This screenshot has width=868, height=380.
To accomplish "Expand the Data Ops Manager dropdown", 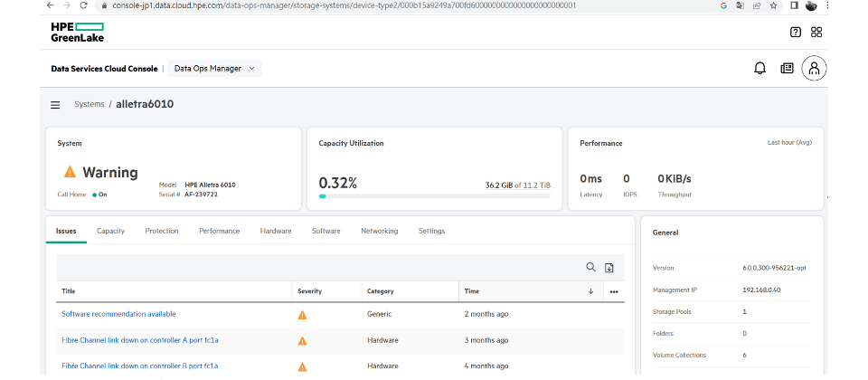I will (215, 68).
